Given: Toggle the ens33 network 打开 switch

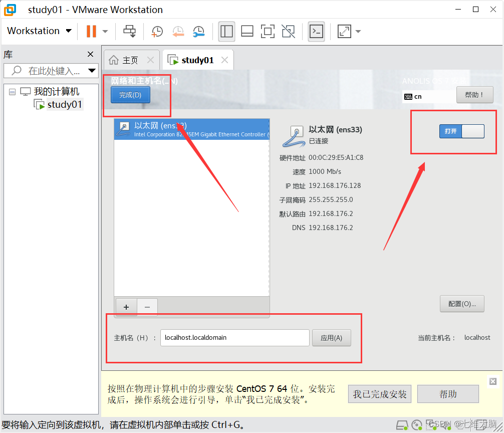Looking at the screenshot, I should 462,131.
